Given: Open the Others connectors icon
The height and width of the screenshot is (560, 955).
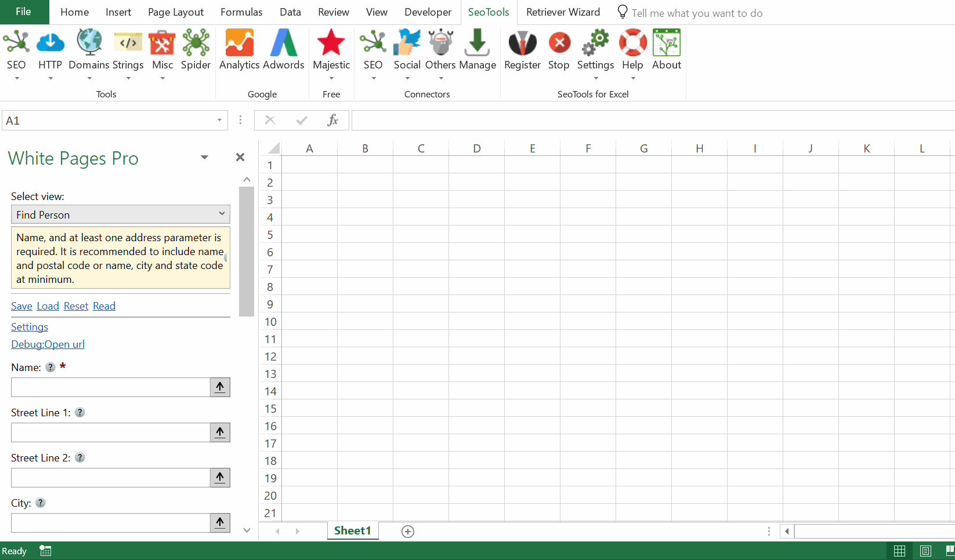Looking at the screenshot, I should 441,43.
